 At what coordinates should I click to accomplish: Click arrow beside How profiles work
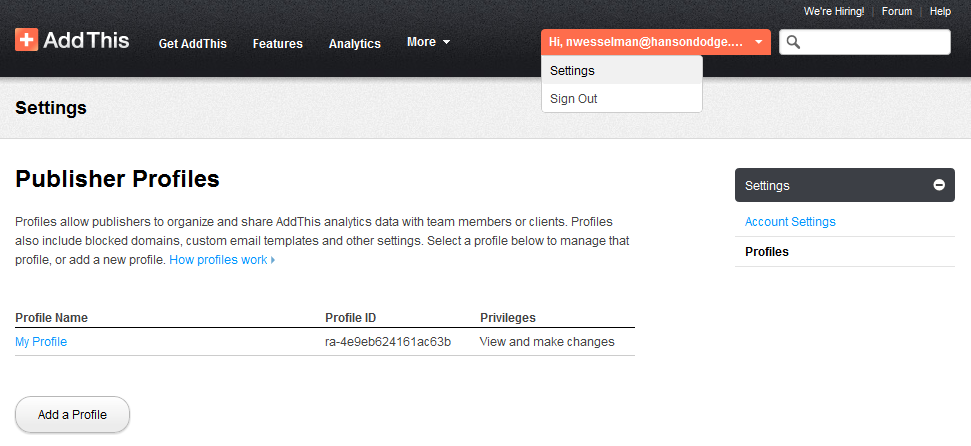[x=273, y=260]
